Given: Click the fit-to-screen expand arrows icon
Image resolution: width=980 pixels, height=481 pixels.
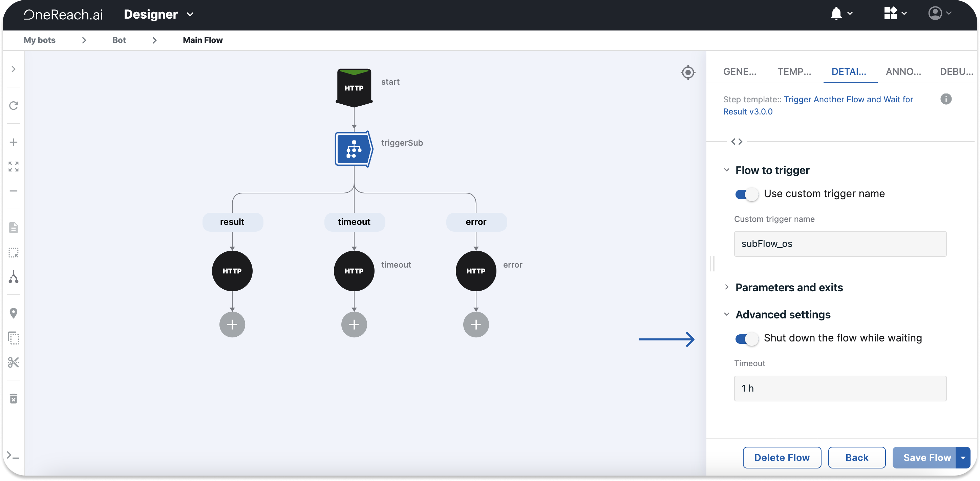Looking at the screenshot, I should (x=14, y=167).
